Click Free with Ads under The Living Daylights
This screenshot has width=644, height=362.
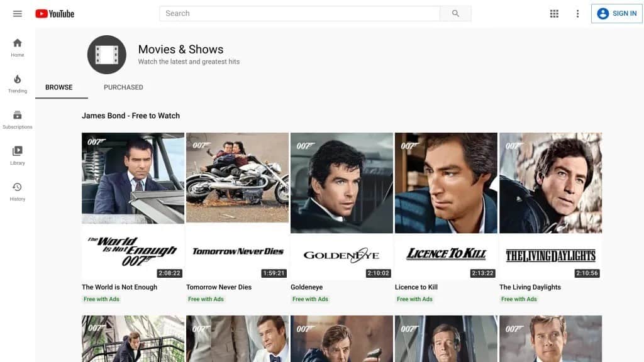click(519, 299)
